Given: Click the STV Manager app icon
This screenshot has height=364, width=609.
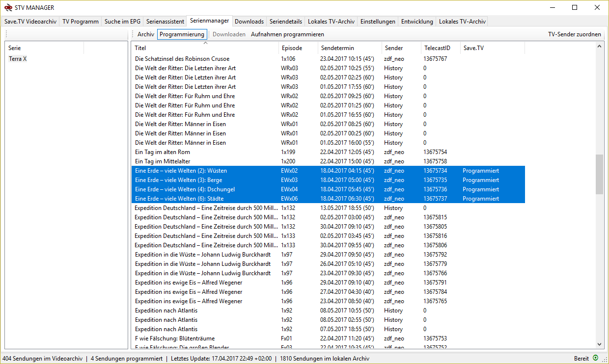Looking at the screenshot, I should click(x=8, y=7).
